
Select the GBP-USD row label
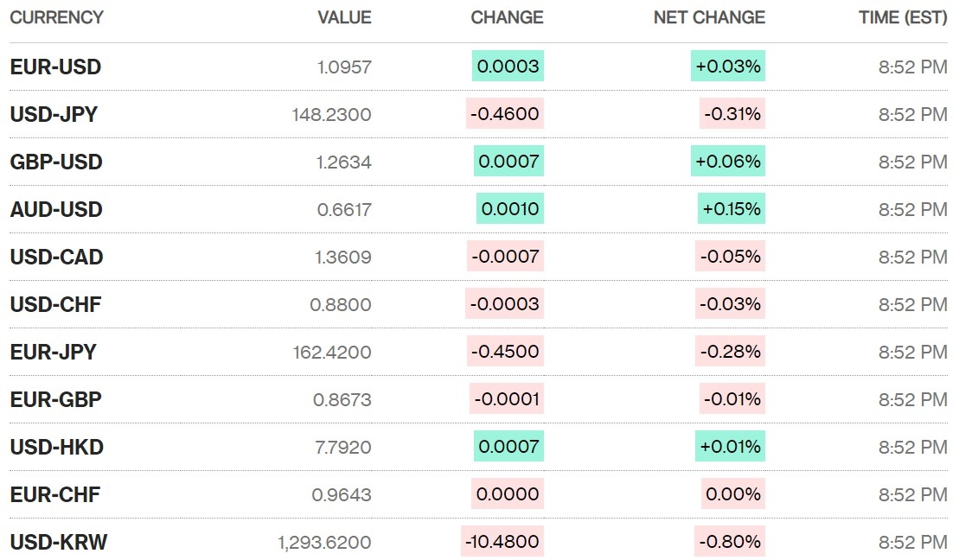tap(56, 162)
